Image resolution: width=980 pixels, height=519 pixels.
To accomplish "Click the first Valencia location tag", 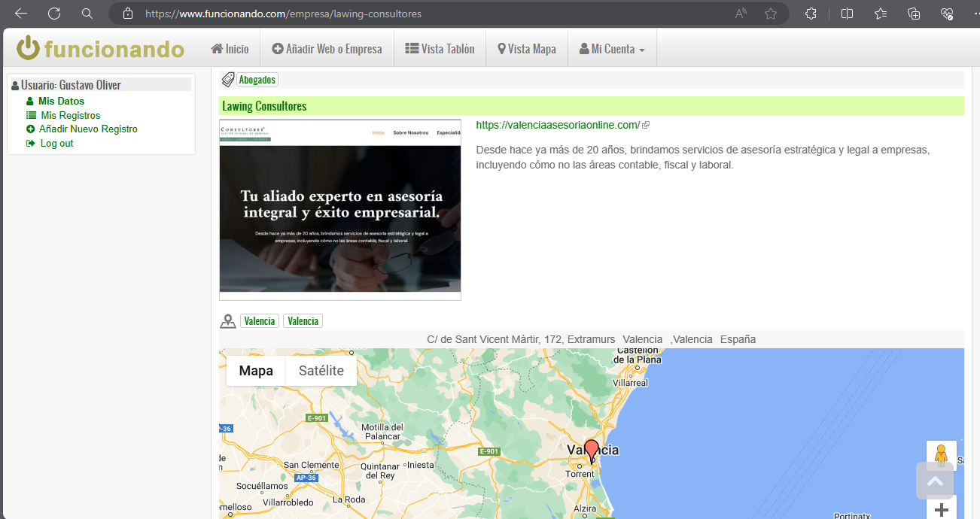I will (x=260, y=321).
